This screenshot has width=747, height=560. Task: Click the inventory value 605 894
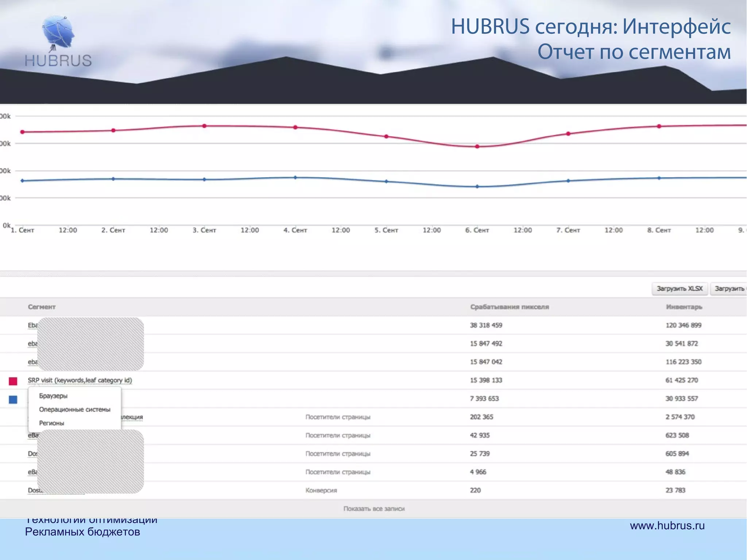(677, 453)
